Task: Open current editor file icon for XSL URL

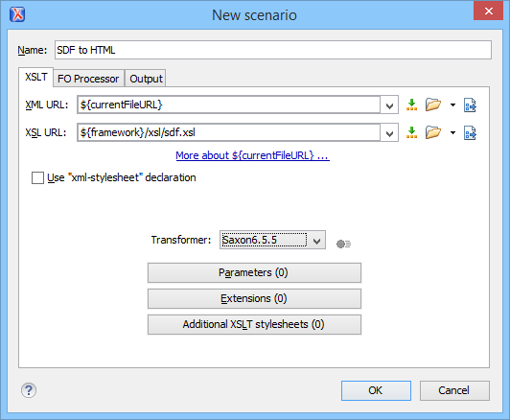Action: pos(470,132)
